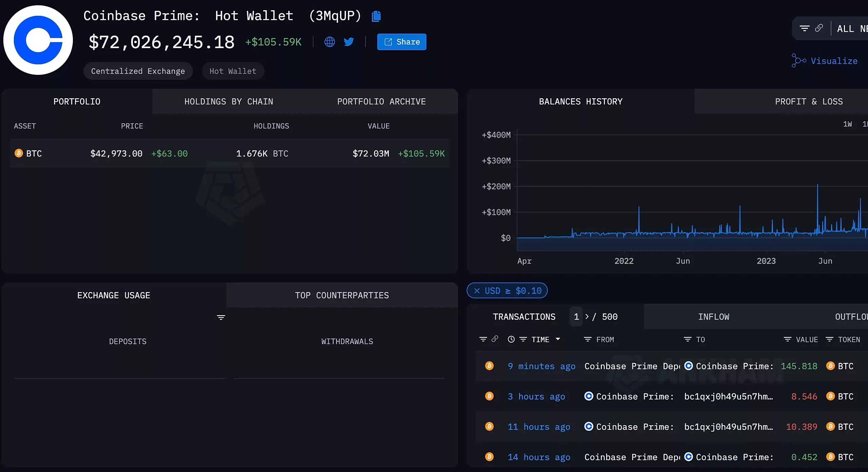The width and height of the screenshot is (868, 472).
Task: Click BTC token in 145.818 row
Action: pyautogui.click(x=840, y=366)
